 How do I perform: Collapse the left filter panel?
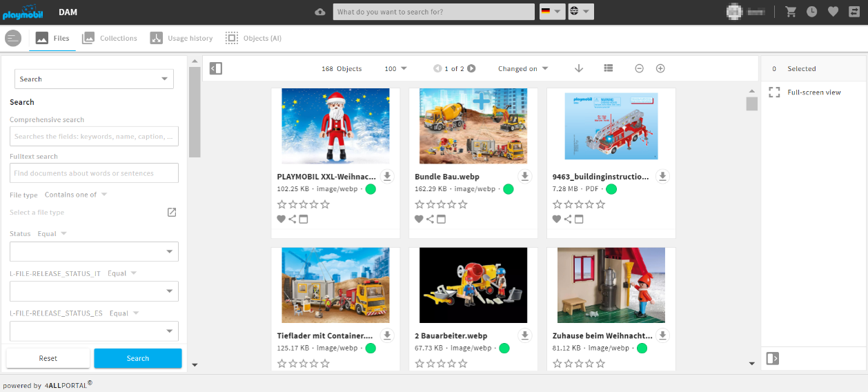pos(216,68)
